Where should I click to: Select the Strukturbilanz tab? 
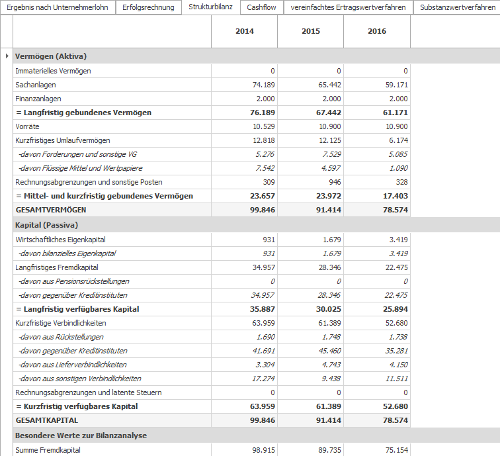click(210, 7)
